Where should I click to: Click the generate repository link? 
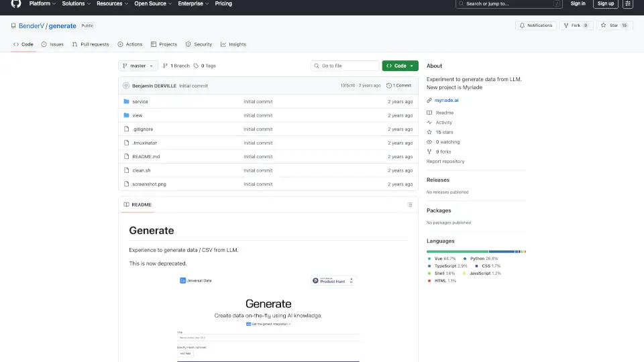[62, 26]
